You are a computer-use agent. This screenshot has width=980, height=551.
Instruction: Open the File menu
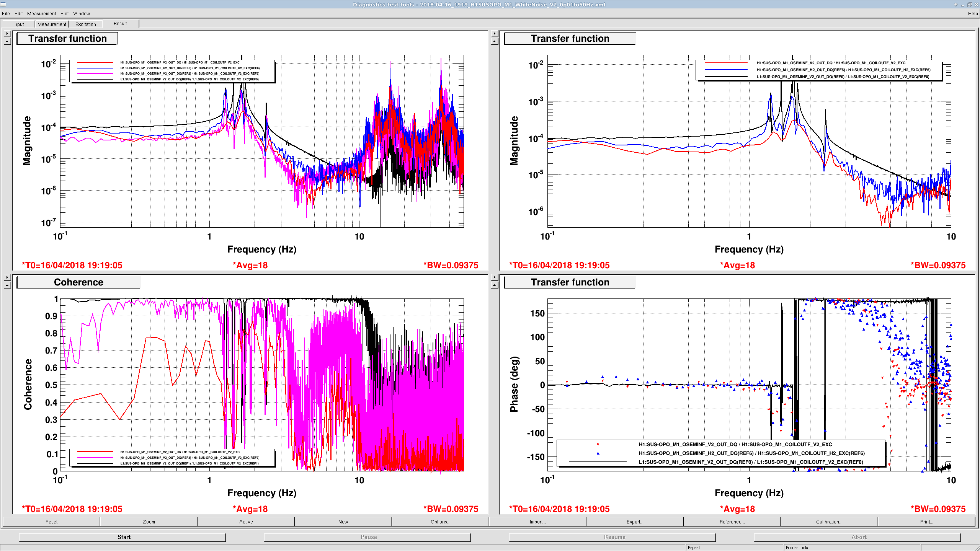[6, 13]
